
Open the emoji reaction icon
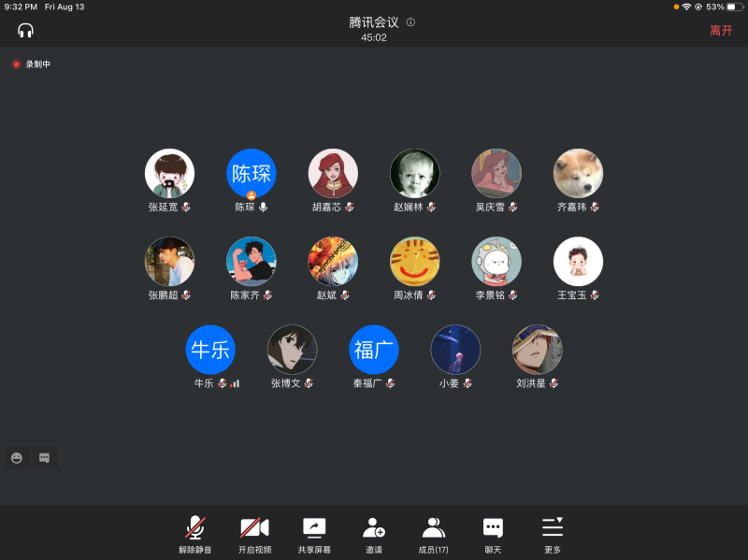coord(17,457)
